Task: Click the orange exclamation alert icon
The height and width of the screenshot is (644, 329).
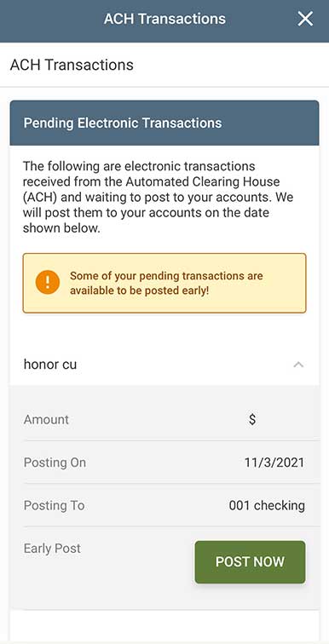Action: pos(48,283)
